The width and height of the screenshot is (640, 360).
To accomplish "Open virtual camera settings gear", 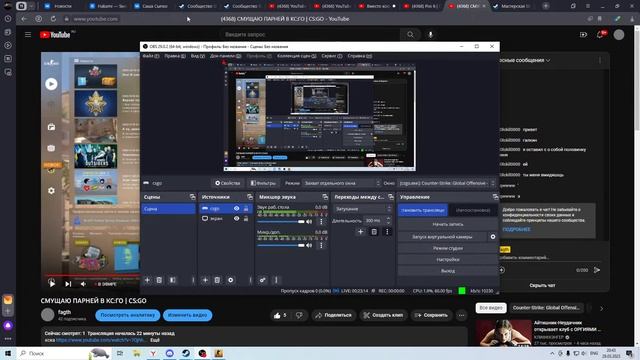I will click(x=493, y=237).
